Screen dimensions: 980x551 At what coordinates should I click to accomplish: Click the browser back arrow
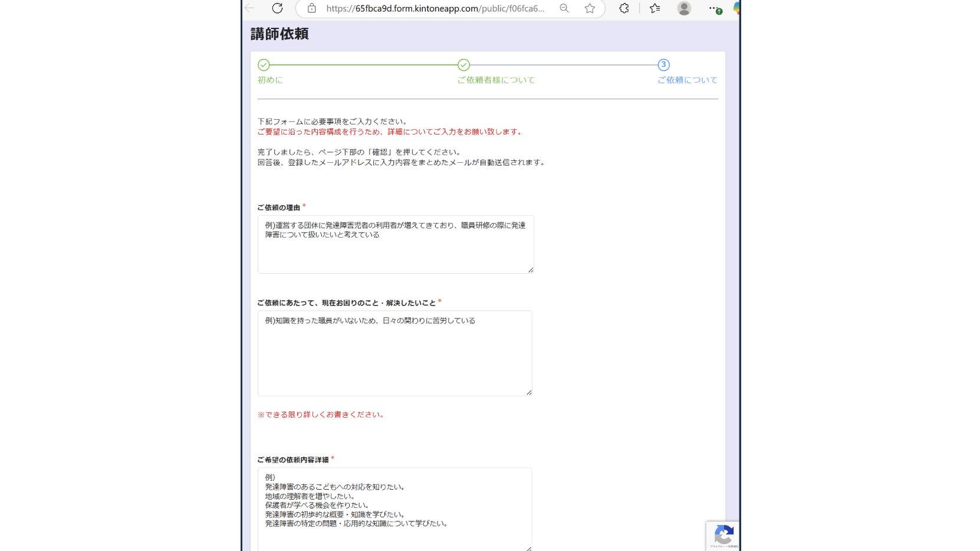pos(250,8)
